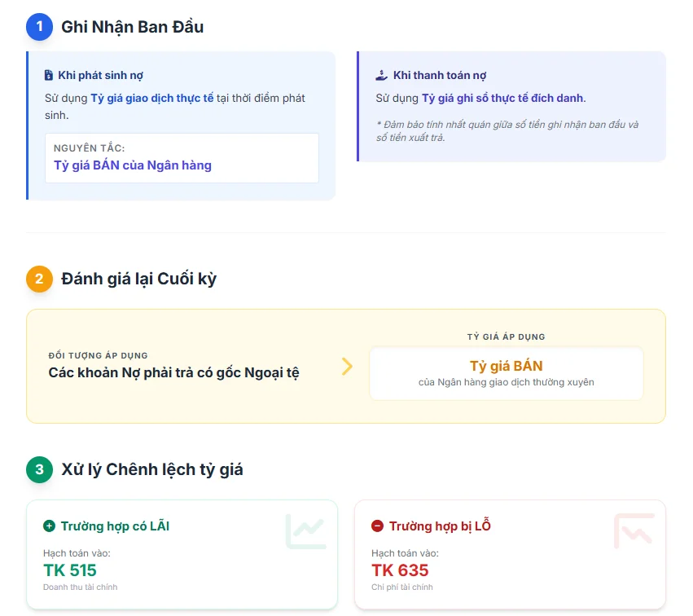Click the Tỷ giá ghi sổ thực tế đích danh text
Viewport: 693px width, 616px height.
[x=502, y=98]
